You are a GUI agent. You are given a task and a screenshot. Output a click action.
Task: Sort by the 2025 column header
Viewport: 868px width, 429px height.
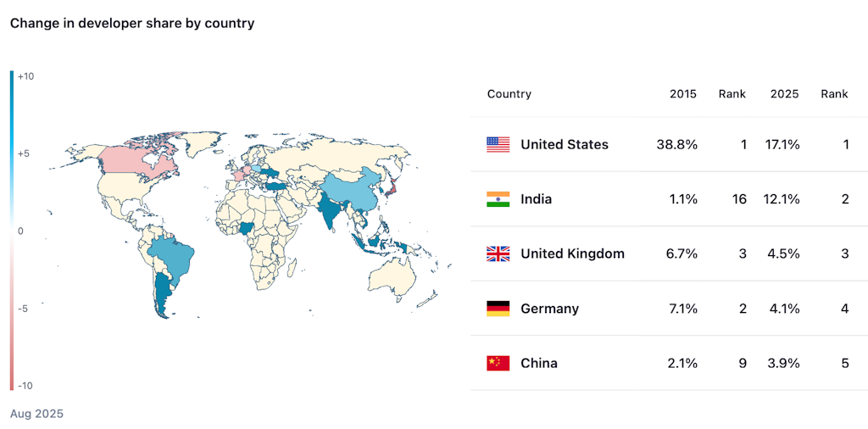click(784, 94)
